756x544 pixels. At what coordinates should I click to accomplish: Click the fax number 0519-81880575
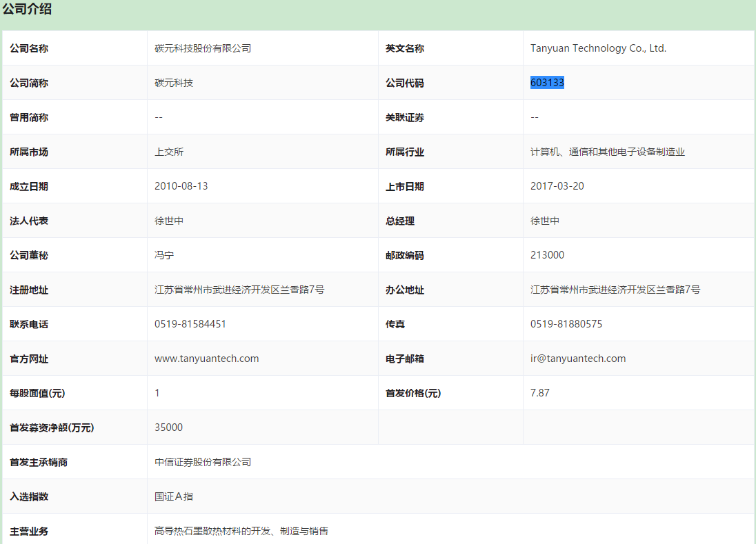tap(566, 324)
